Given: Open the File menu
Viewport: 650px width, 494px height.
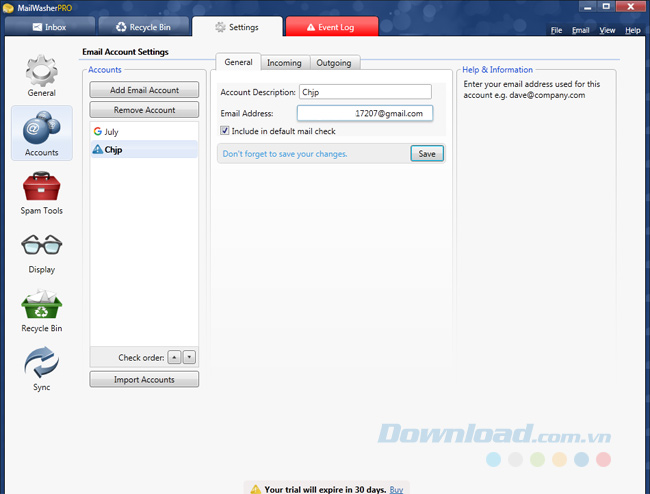Looking at the screenshot, I should tap(556, 30).
